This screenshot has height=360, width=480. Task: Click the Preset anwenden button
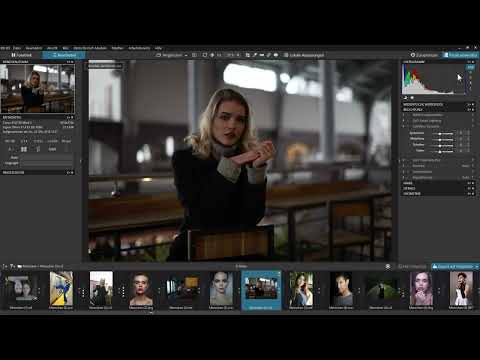[x=460, y=55]
